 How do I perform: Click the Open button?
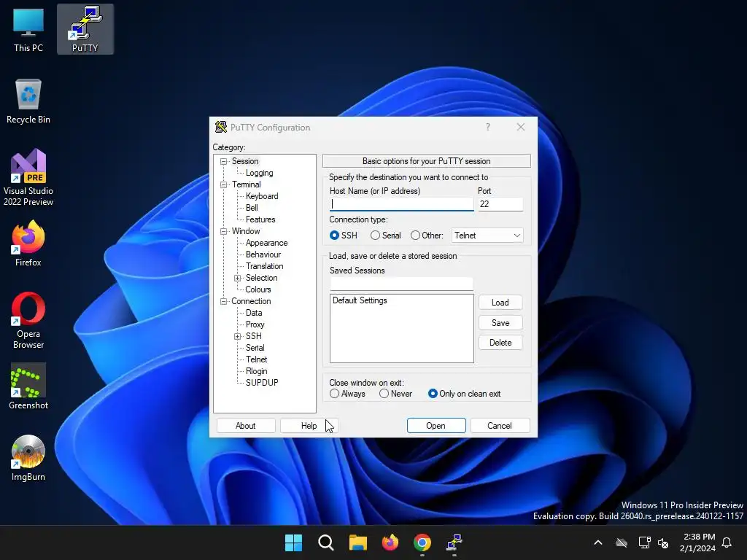[x=436, y=426]
